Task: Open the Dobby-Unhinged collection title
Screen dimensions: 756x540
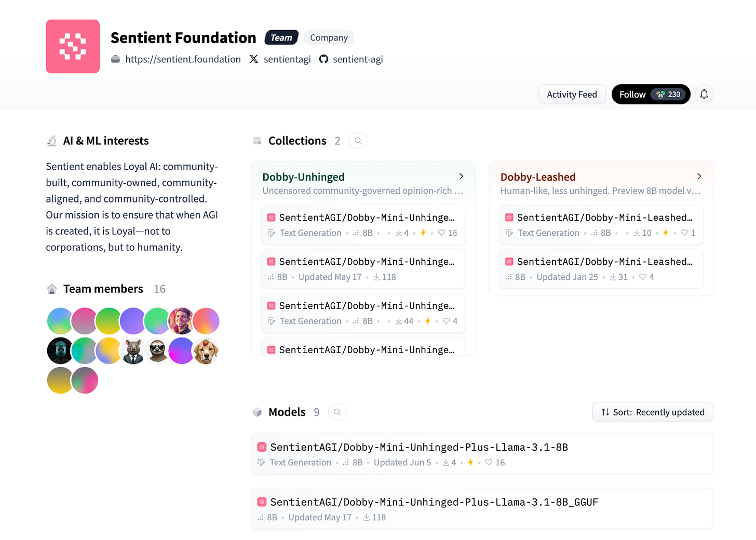Action: pyautogui.click(x=304, y=177)
